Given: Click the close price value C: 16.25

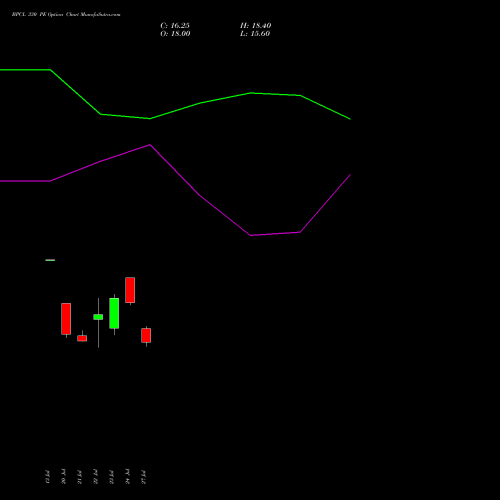Looking at the screenshot, I should [175, 26].
